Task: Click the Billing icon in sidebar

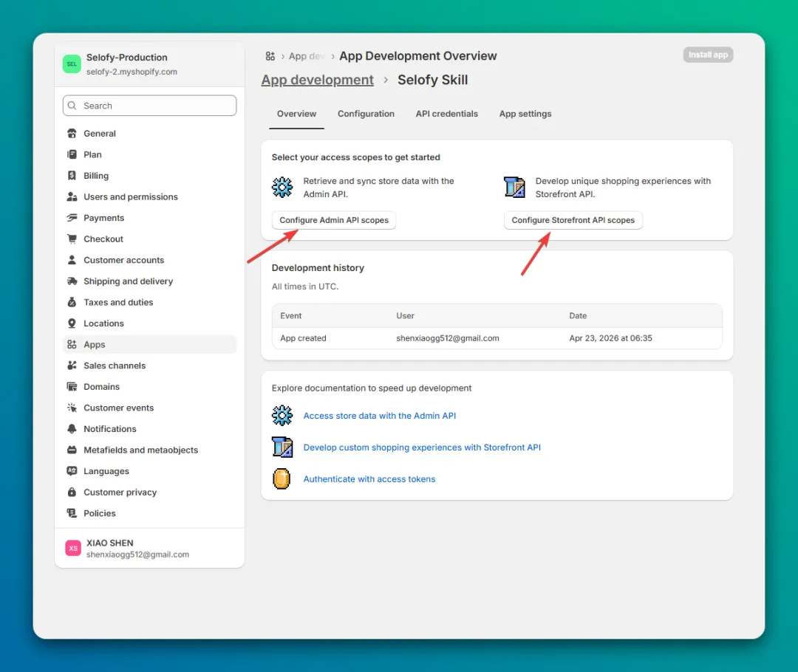Action: pos(72,176)
